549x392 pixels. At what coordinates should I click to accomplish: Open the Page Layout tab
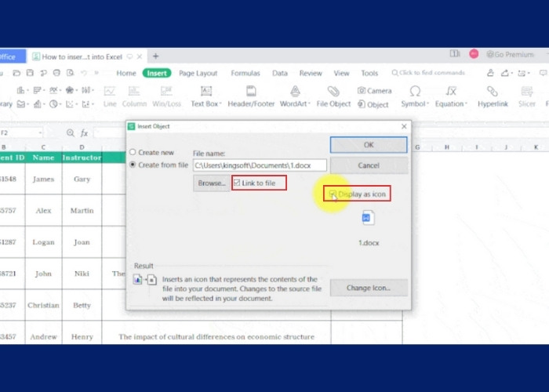198,73
